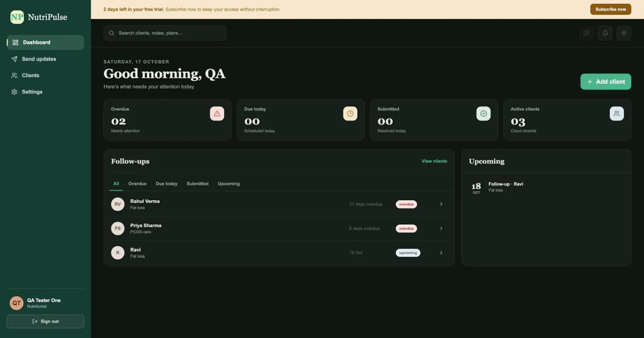The width and height of the screenshot is (644, 338).
Task: Click the R avatar for Ravi
Action: pos(118,253)
